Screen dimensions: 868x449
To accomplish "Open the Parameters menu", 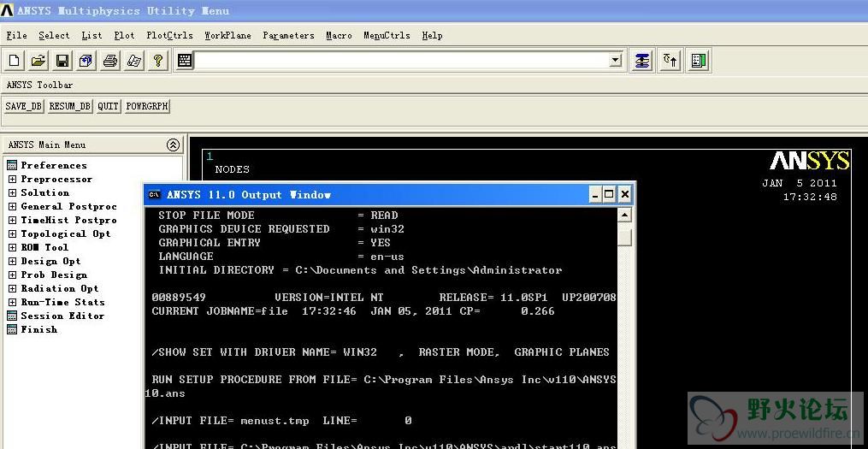I will (x=288, y=35).
